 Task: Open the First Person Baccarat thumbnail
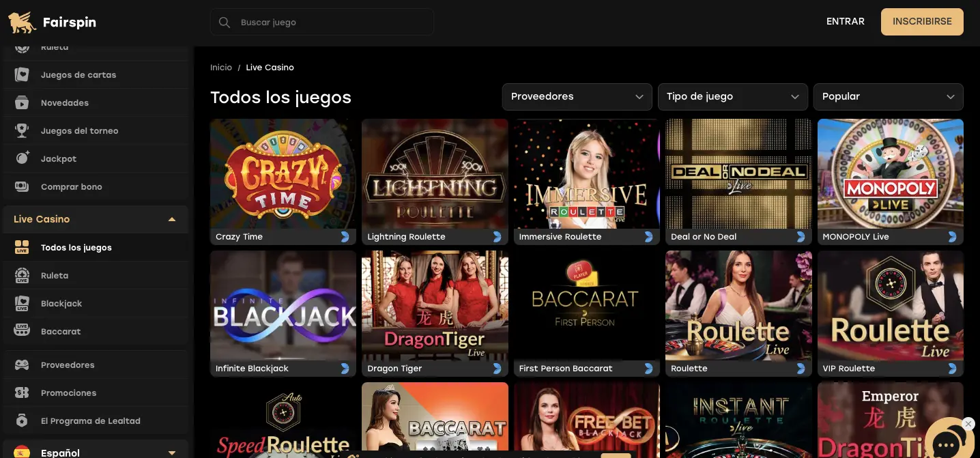[587, 306]
